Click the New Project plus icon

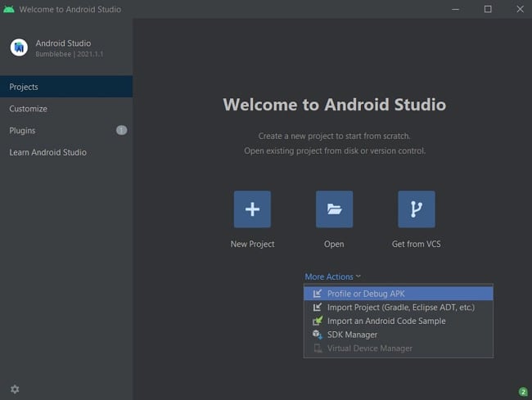[x=252, y=209]
